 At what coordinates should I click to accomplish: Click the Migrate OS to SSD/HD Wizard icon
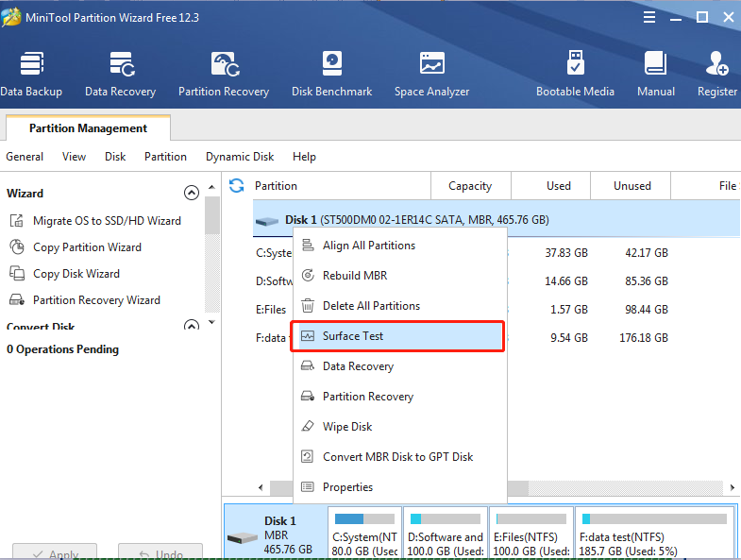(x=17, y=220)
